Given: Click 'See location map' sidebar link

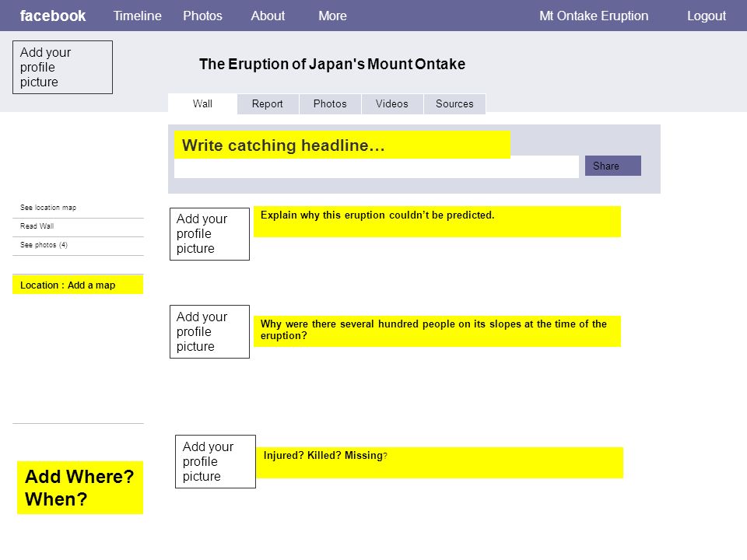Looking at the screenshot, I should pos(48,208).
